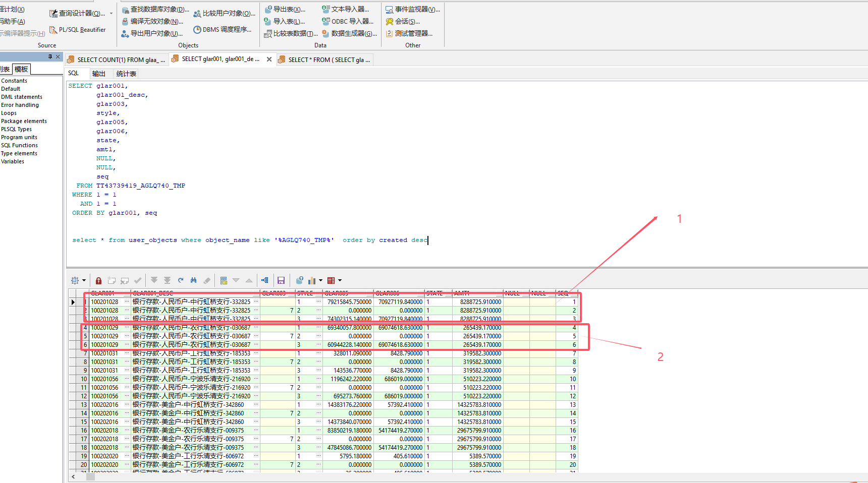
Task: Open the PLSQL Types template folder
Action: [x=16, y=129]
